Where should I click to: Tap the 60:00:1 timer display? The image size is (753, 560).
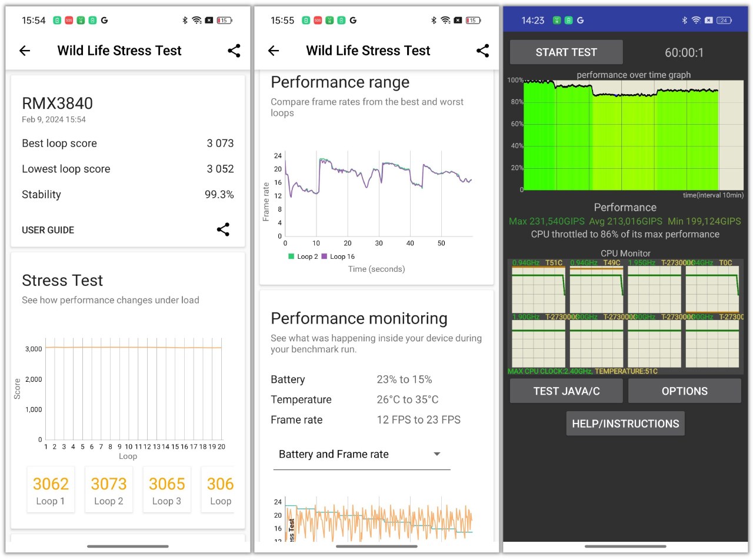coord(684,52)
